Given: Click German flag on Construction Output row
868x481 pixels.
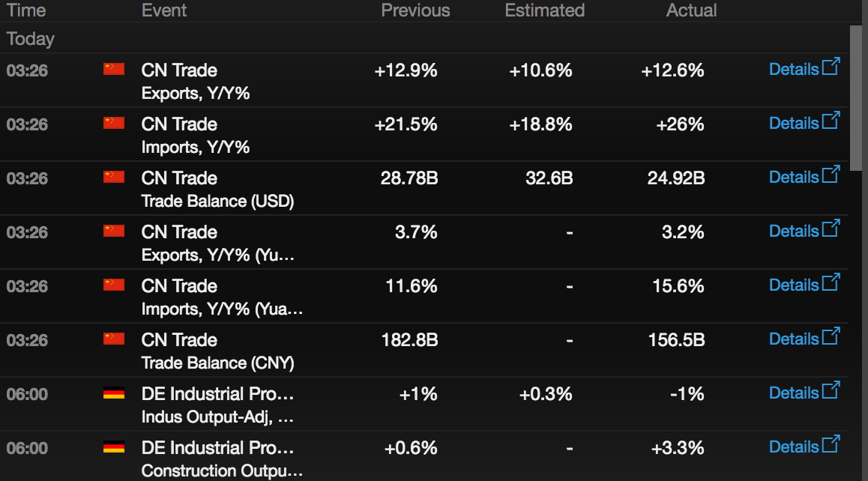Looking at the screenshot, I should point(114,447).
